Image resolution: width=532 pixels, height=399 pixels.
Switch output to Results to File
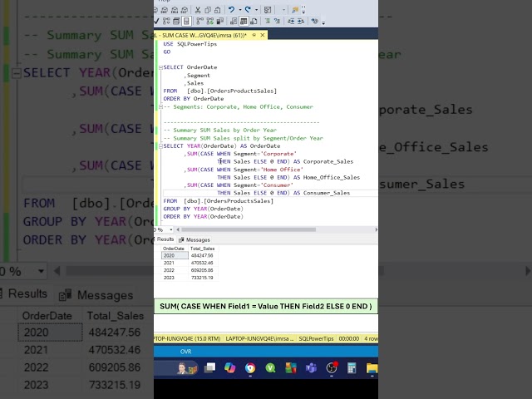click(x=254, y=21)
